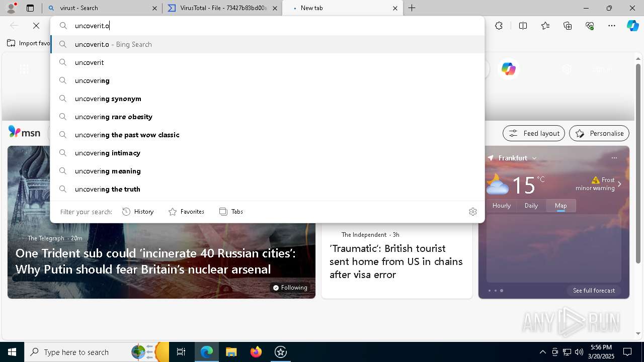Click the msn logo

point(24,132)
